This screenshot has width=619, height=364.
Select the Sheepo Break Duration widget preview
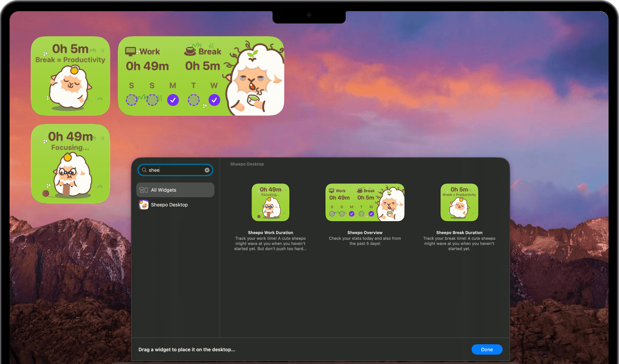click(x=459, y=202)
